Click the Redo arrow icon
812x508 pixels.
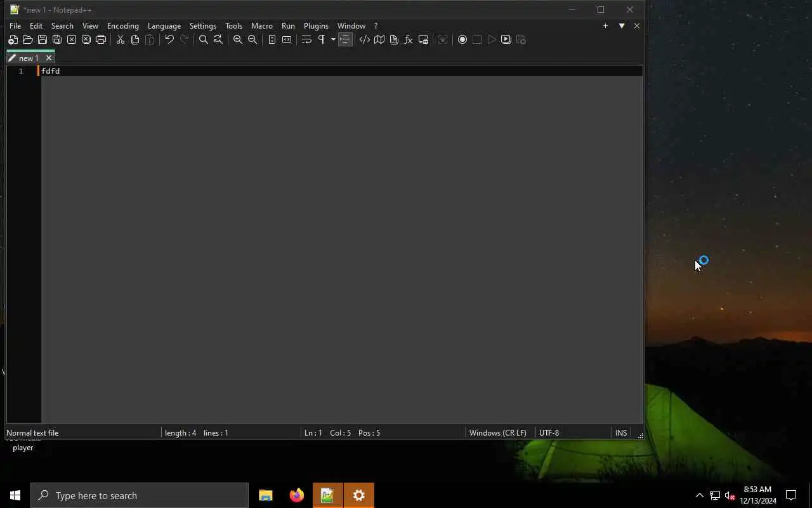click(184, 39)
